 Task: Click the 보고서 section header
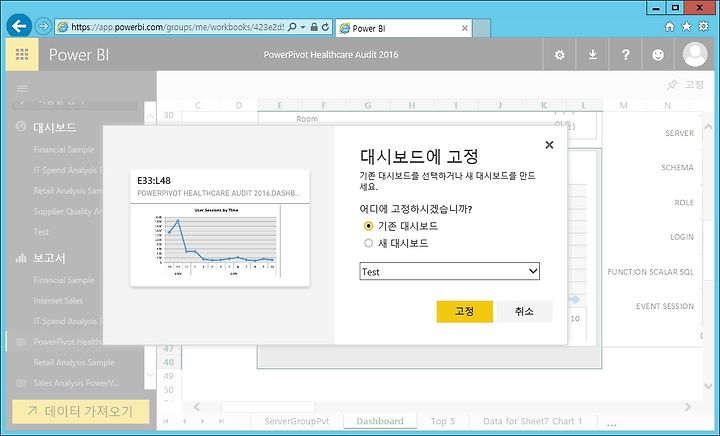tap(49, 258)
